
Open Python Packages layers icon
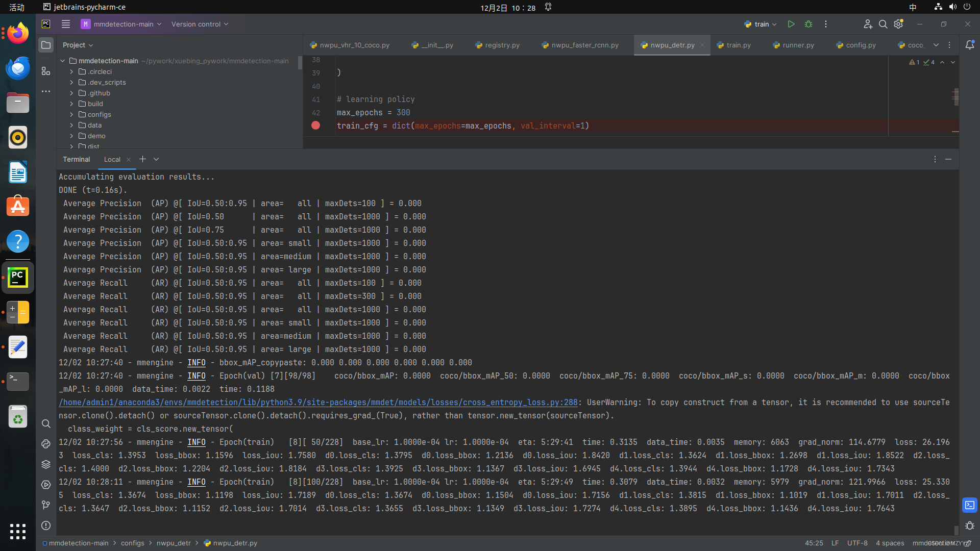coord(46,464)
